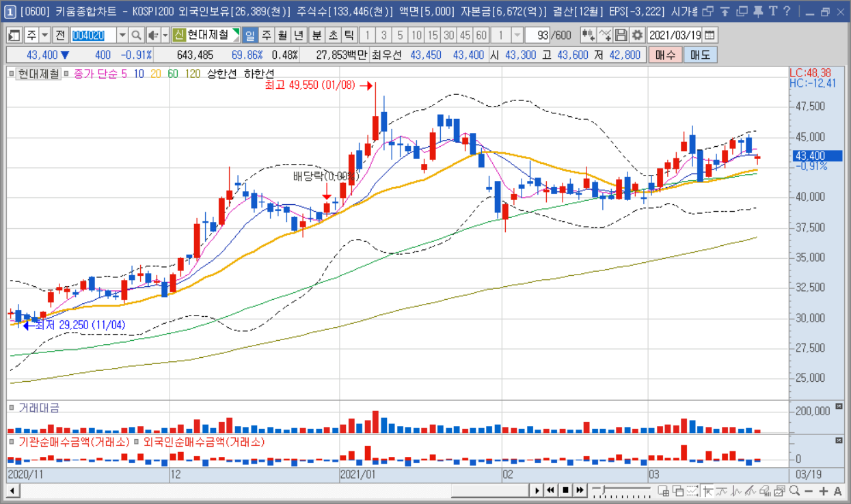The height and width of the screenshot is (504, 851).
Task: Click the candle count field 93
Action: [538, 35]
